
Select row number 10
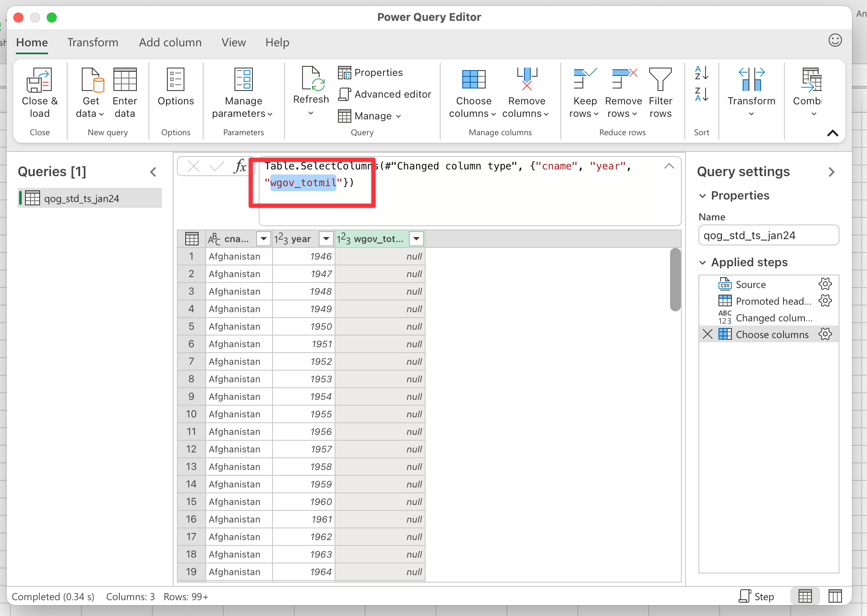(191, 414)
